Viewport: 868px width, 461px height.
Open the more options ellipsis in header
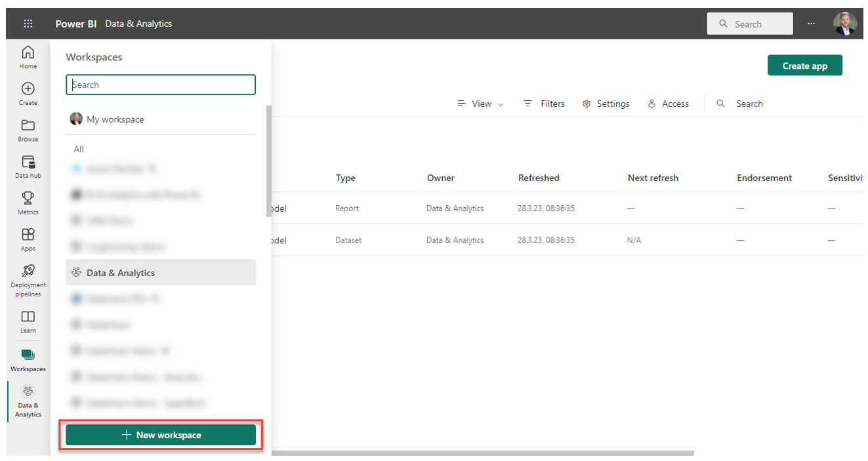click(812, 24)
